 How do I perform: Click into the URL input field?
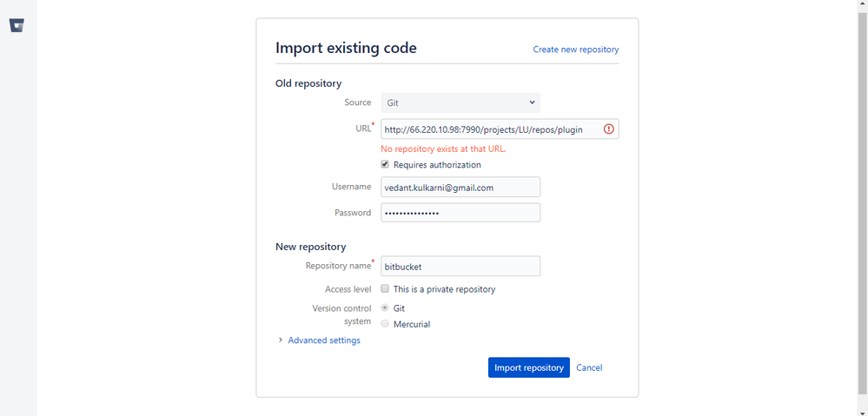pos(491,129)
